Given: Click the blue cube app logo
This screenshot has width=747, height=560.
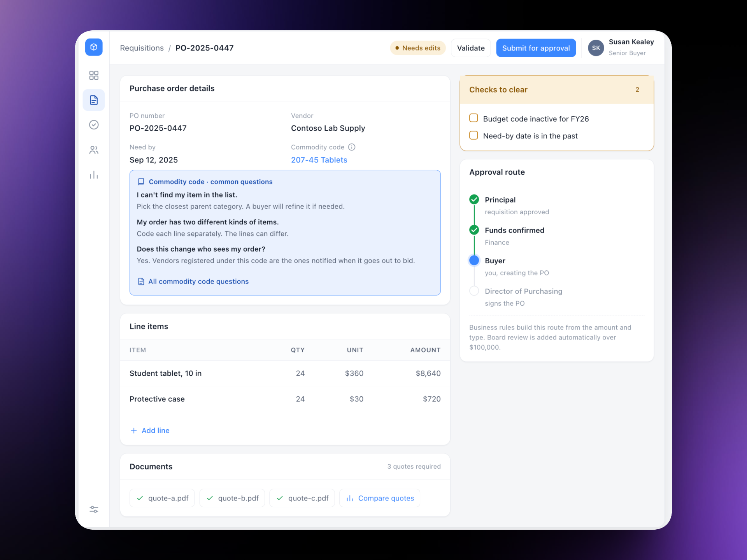Looking at the screenshot, I should (94, 47).
